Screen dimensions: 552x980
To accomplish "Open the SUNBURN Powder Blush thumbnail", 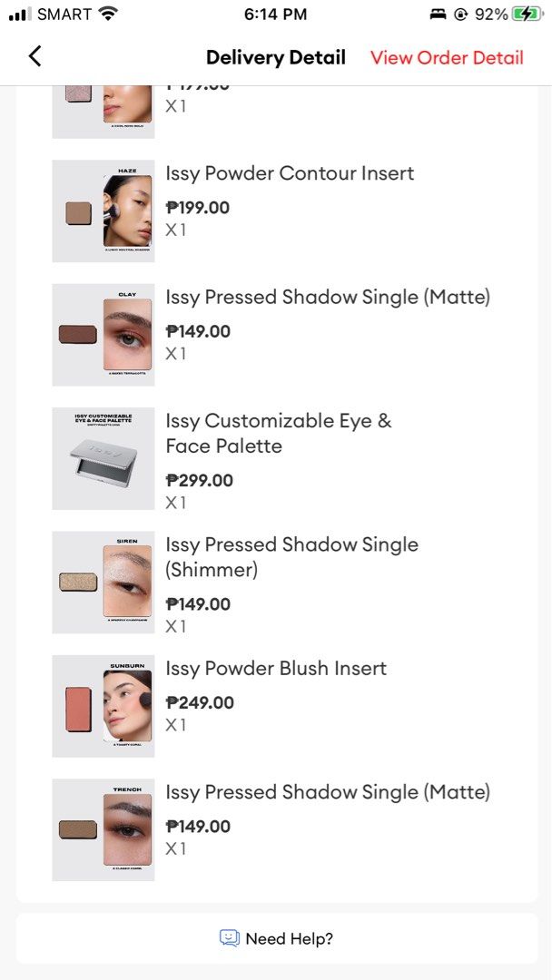I will 103,705.
